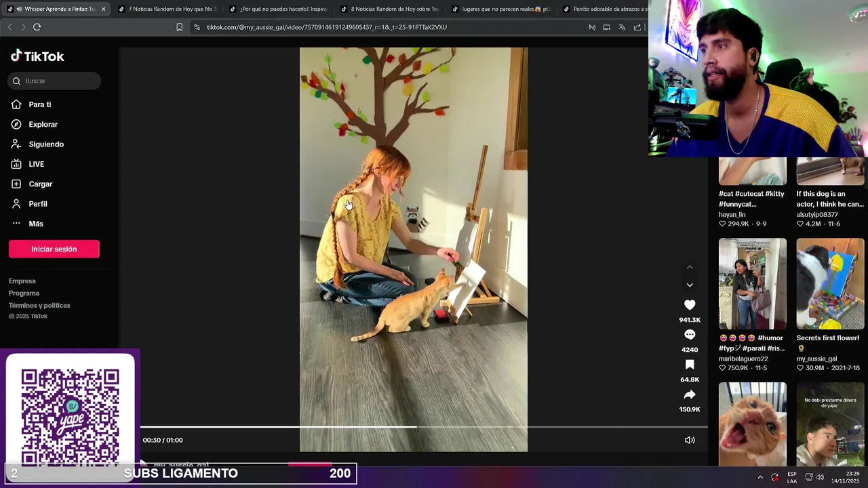
Task: Click the address bar bookmark icon
Action: click(179, 27)
